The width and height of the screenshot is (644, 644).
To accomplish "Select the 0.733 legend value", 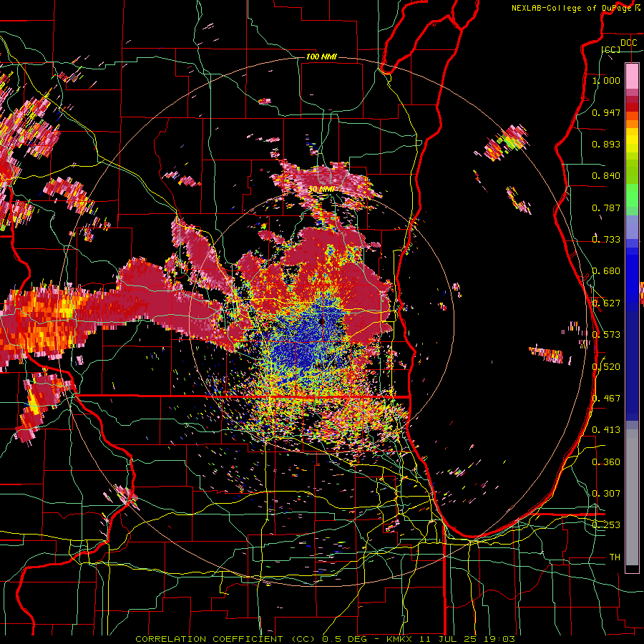I will [x=606, y=239].
